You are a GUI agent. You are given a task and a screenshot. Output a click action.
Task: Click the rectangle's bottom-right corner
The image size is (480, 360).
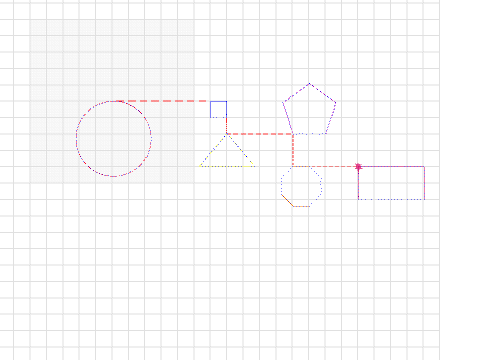pyautogui.click(x=425, y=200)
